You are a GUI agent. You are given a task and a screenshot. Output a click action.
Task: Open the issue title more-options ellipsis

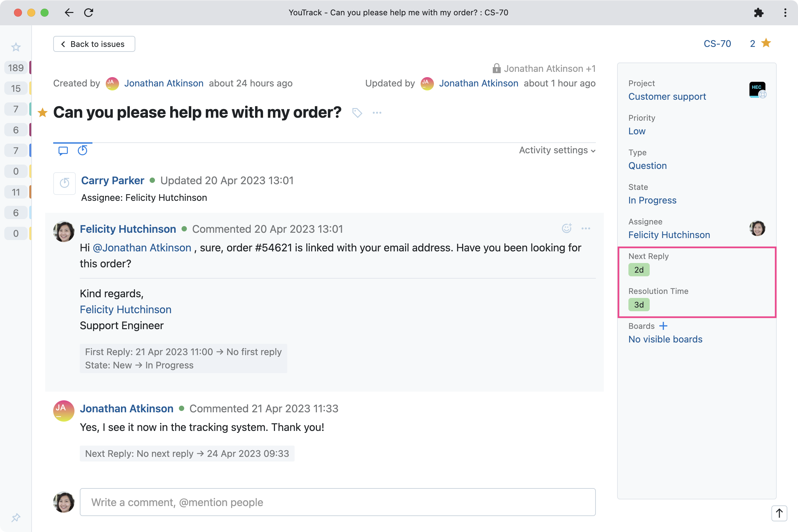point(377,113)
